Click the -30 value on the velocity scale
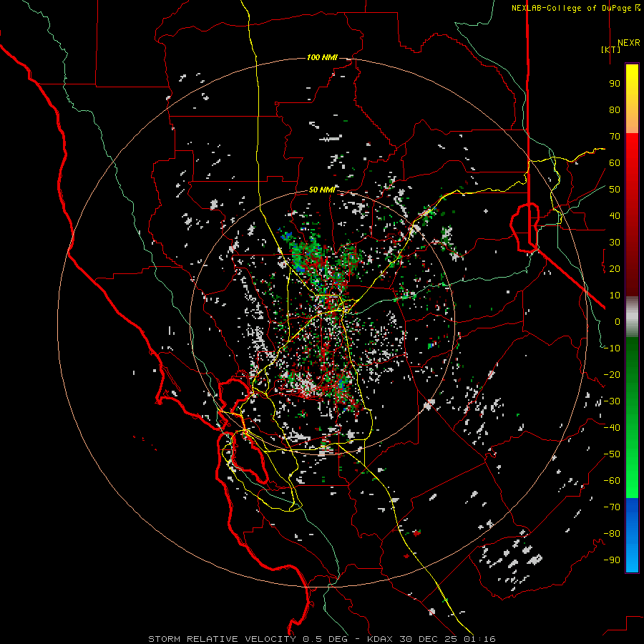 pos(612,401)
